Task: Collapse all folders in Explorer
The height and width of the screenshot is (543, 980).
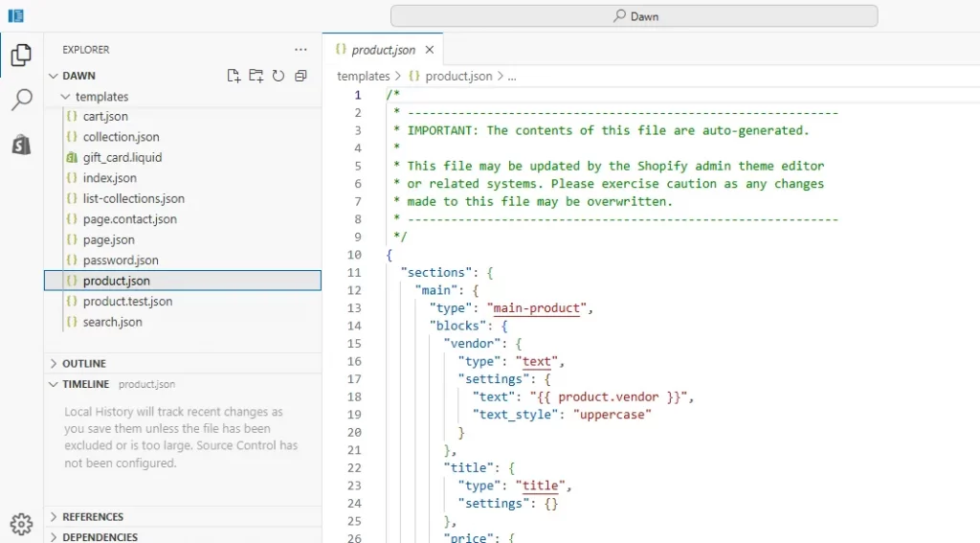Action: pyautogui.click(x=301, y=76)
